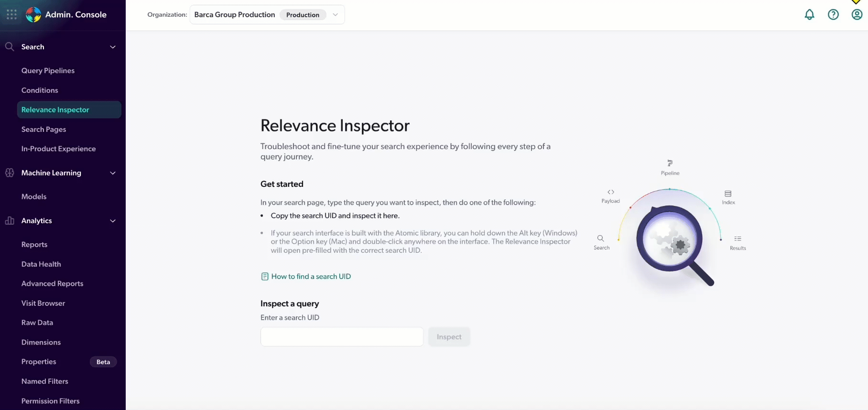Click the document icon beside How to find
This screenshot has width=868, height=410.
click(264, 276)
